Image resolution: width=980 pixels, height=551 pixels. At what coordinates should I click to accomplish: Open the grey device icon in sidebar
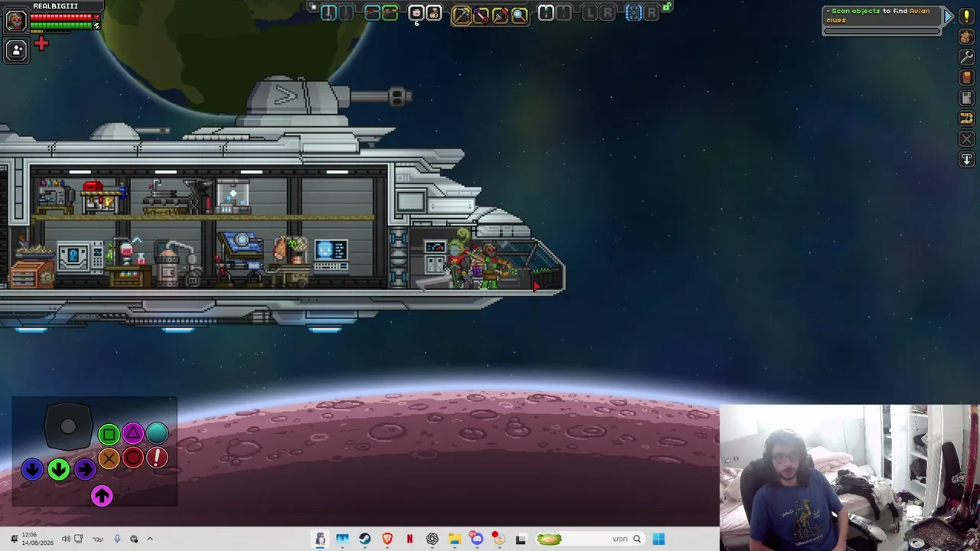coord(966,99)
